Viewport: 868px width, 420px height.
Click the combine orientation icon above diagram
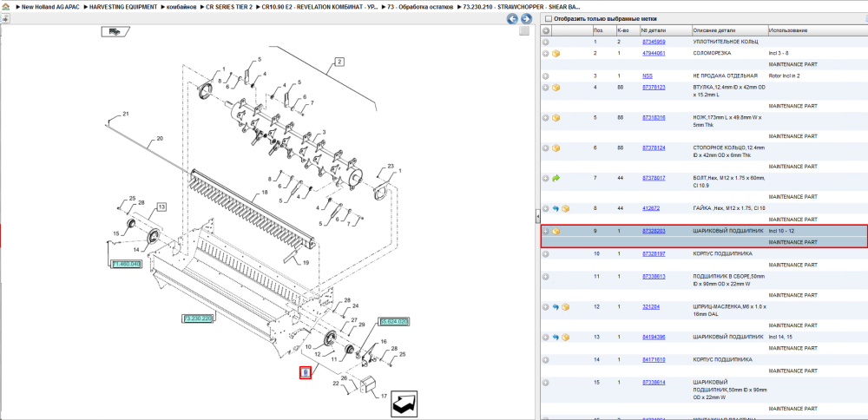pyautogui.click(x=115, y=31)
